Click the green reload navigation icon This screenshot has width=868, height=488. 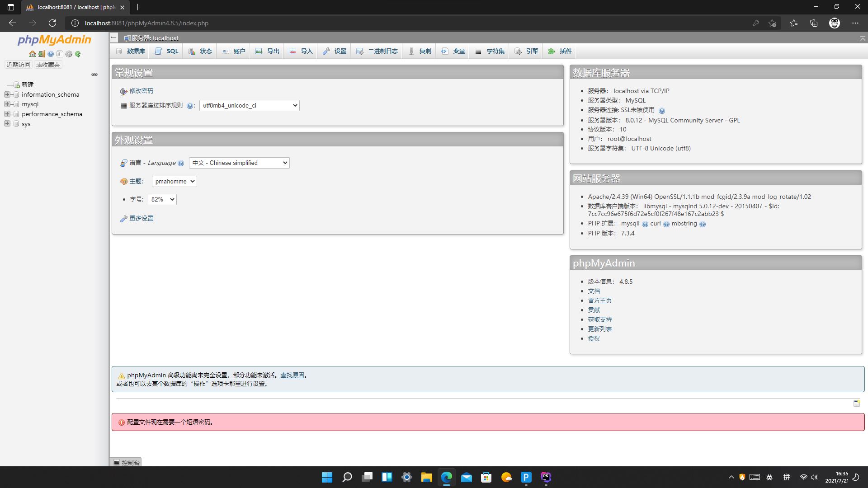tap(78, 54)
